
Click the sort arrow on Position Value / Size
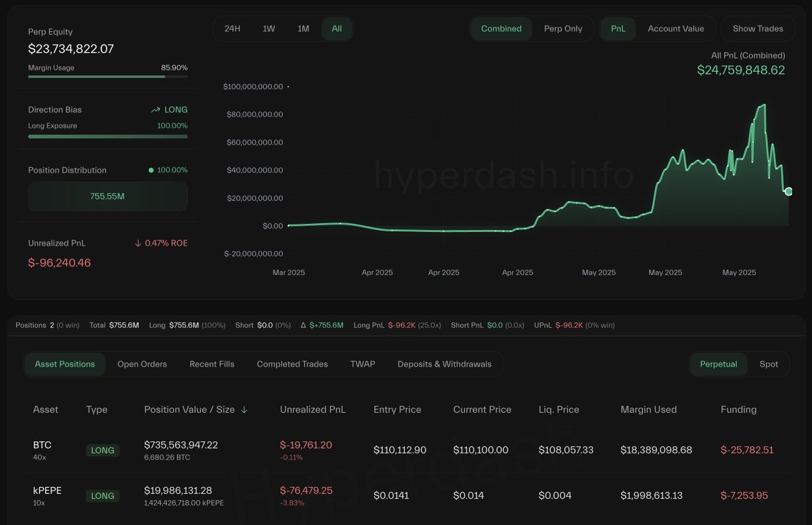click(244, 409)
